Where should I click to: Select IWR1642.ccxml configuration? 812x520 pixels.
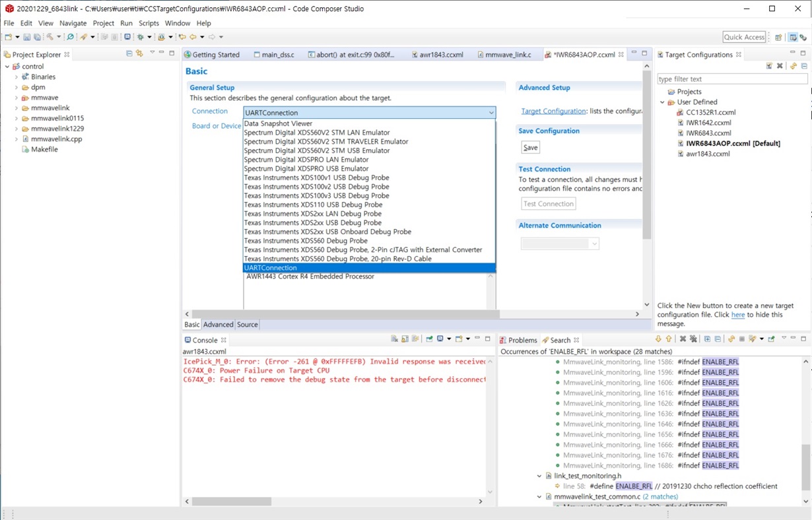708,123
